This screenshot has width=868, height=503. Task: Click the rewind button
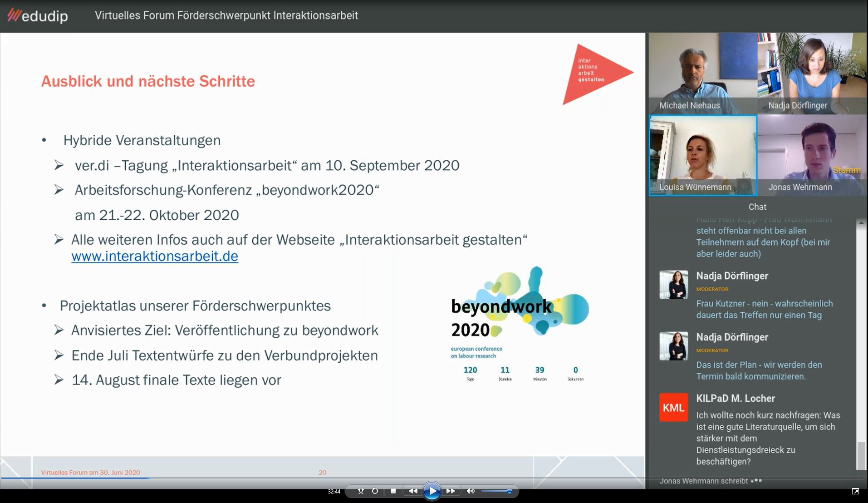coord(412,491)
